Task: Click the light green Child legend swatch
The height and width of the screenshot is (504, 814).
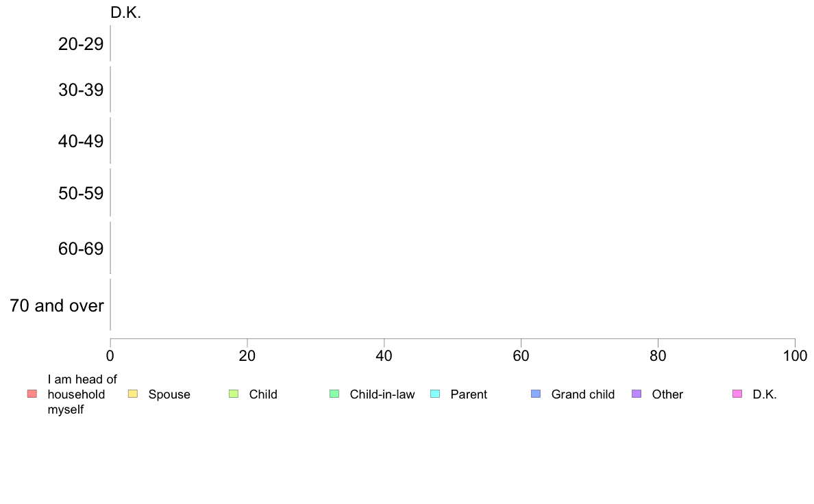Action: (x=234, y=394)
